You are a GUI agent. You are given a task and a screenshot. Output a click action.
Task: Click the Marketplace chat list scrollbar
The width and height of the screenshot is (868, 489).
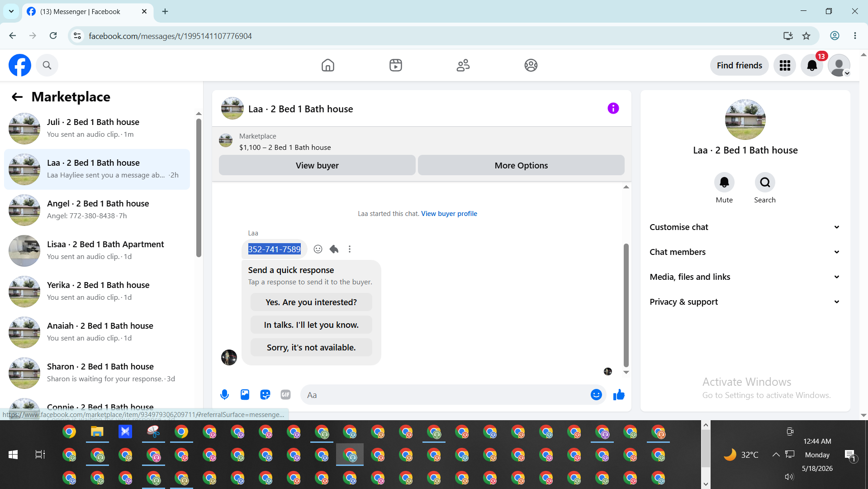199,188
